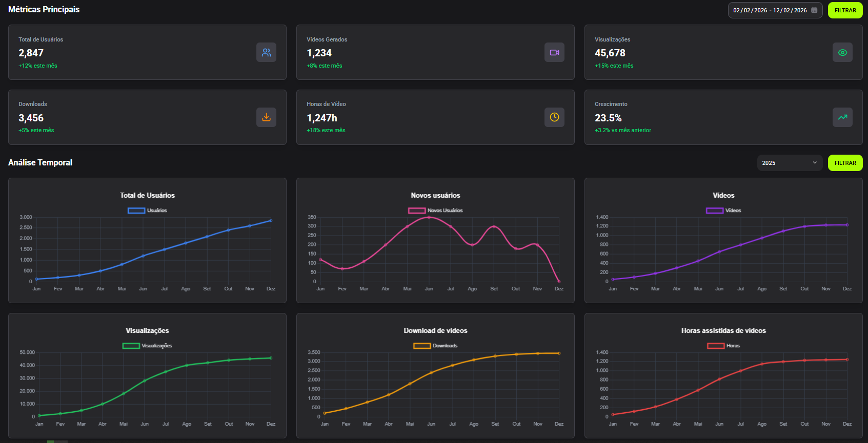The width and height of the screenshot is (868, 443).
Task: Click the download icon in Downloads card
Action: click(x=266, y=117)
